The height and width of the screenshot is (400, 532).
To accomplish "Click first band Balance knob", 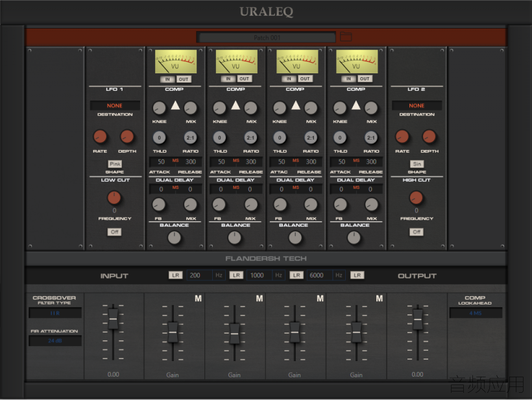I will (175, 238).
